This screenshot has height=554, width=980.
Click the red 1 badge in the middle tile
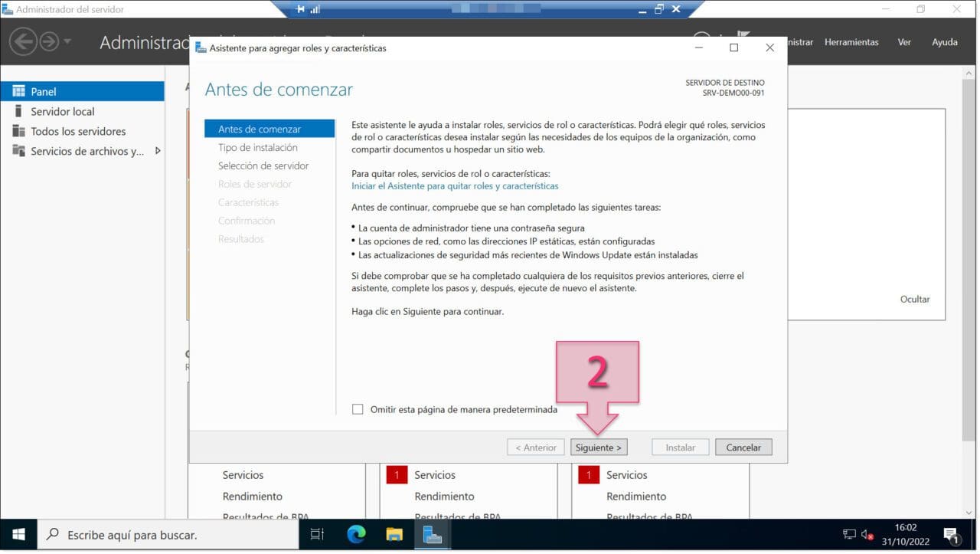pos(397,475)
